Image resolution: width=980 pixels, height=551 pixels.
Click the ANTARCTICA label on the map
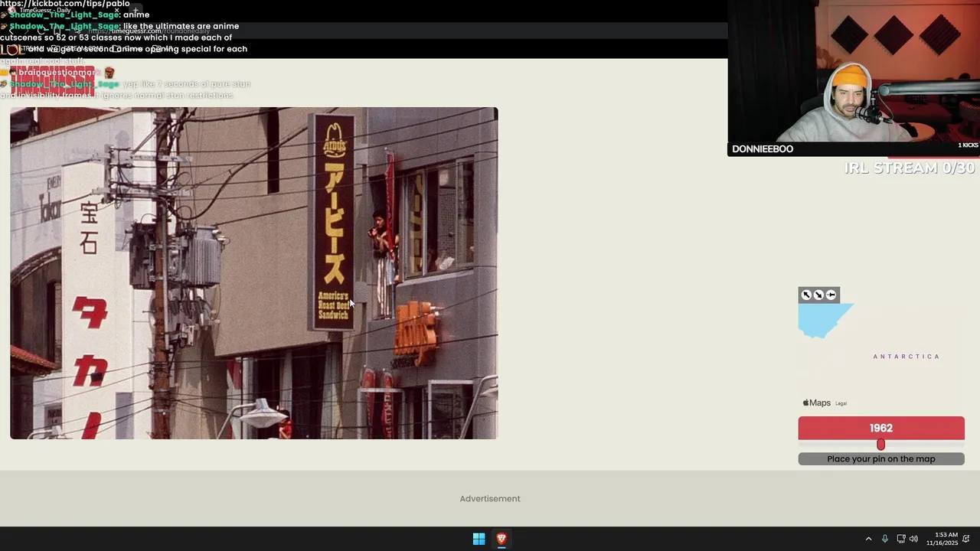(906, 357)
